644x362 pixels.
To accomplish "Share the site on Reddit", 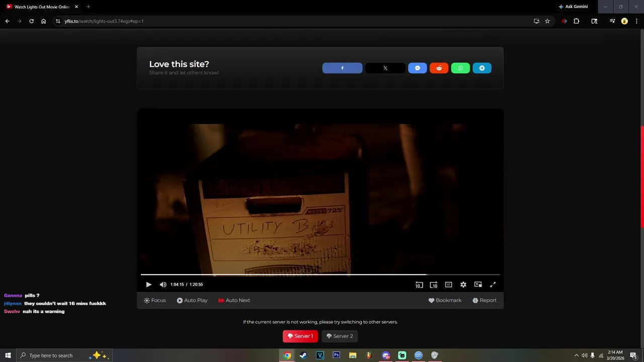I will point(439,68).
